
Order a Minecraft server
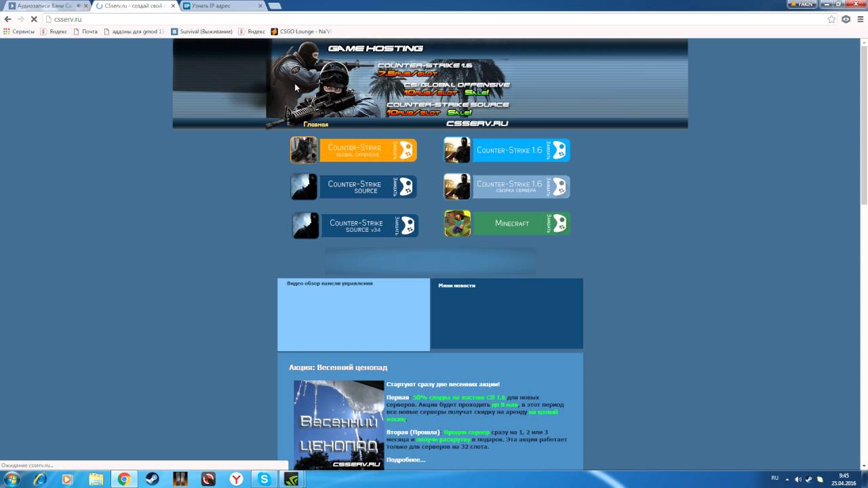point(521,224)
